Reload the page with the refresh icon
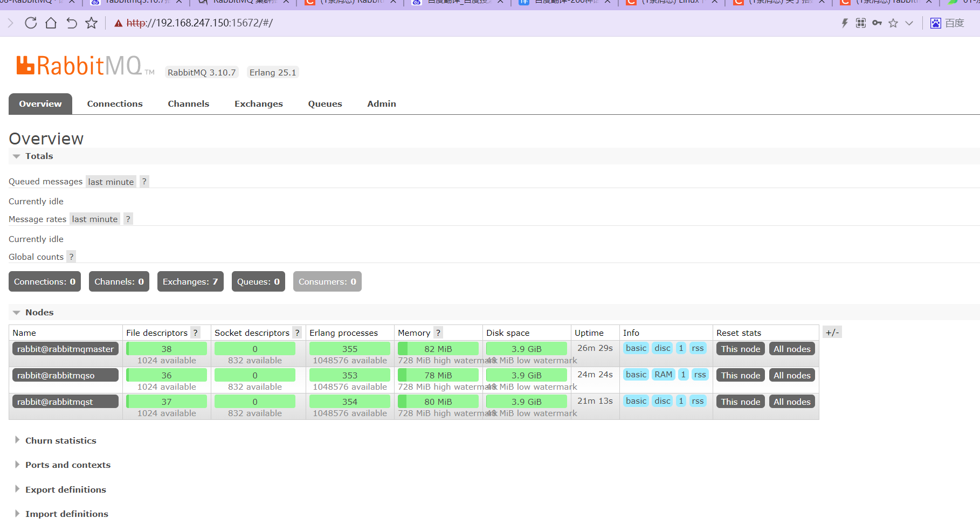Screen dimensions: 980x525 pyautogui.click(x=31, y=23)
